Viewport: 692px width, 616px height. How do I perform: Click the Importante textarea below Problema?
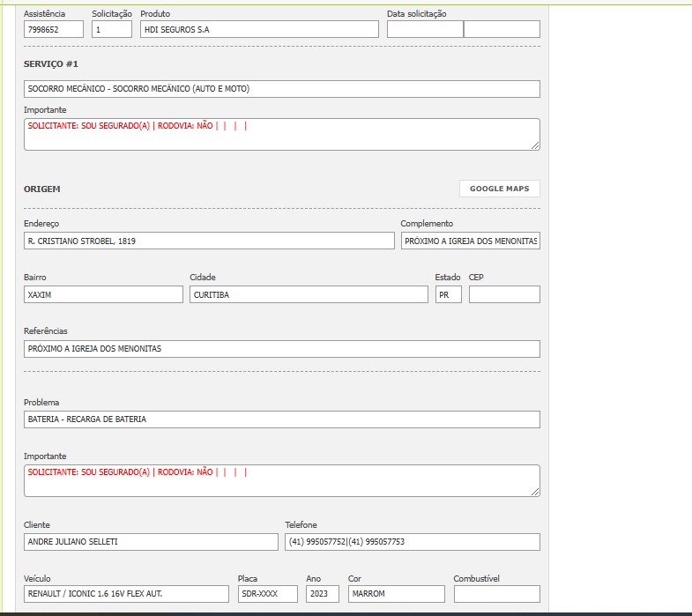281,480
